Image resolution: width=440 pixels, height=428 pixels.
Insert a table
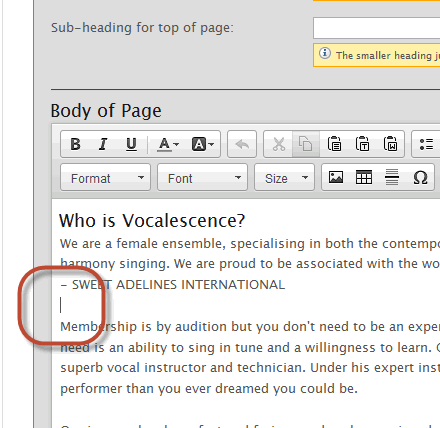(364, 177)
